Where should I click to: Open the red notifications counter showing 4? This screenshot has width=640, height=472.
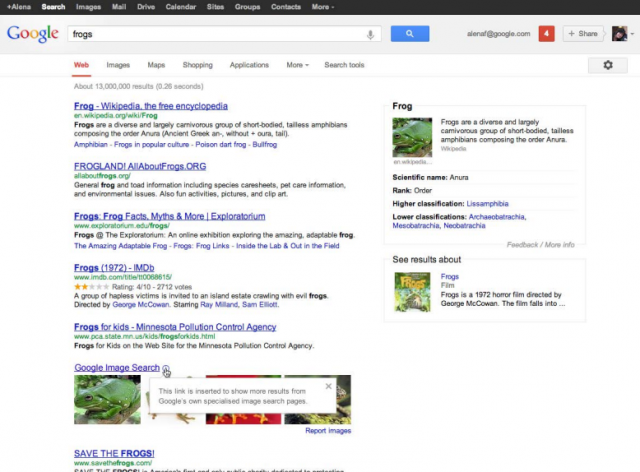tap(547, 34)
